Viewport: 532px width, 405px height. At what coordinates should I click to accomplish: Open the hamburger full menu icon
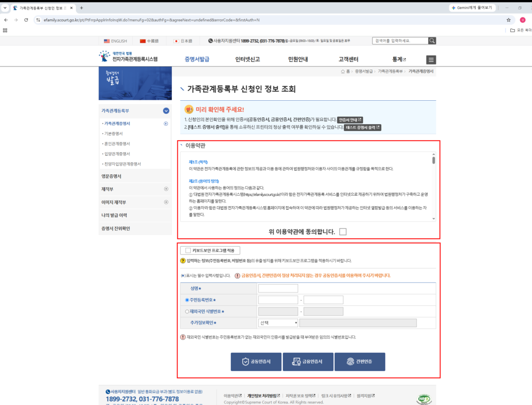(x=431, y=60)
